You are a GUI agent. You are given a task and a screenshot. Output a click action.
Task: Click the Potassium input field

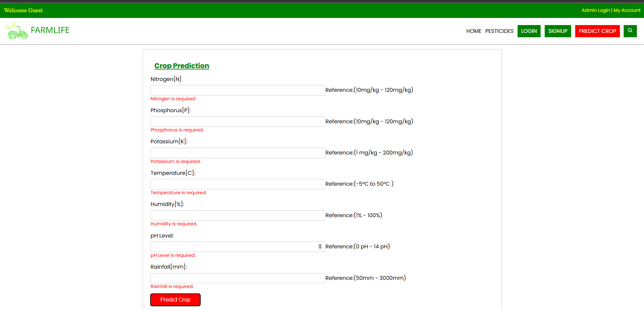[x=237, y=153]
